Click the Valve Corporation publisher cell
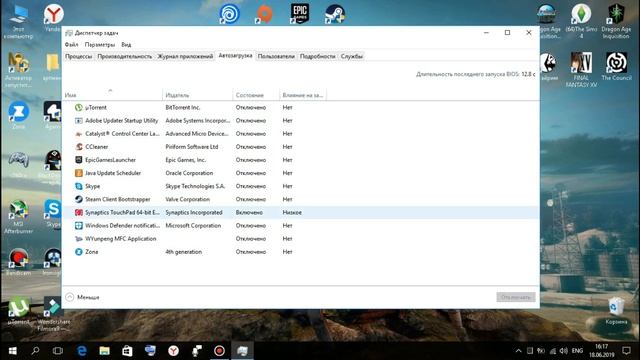This screenshot has height=360, width=640. click(187, 199)
